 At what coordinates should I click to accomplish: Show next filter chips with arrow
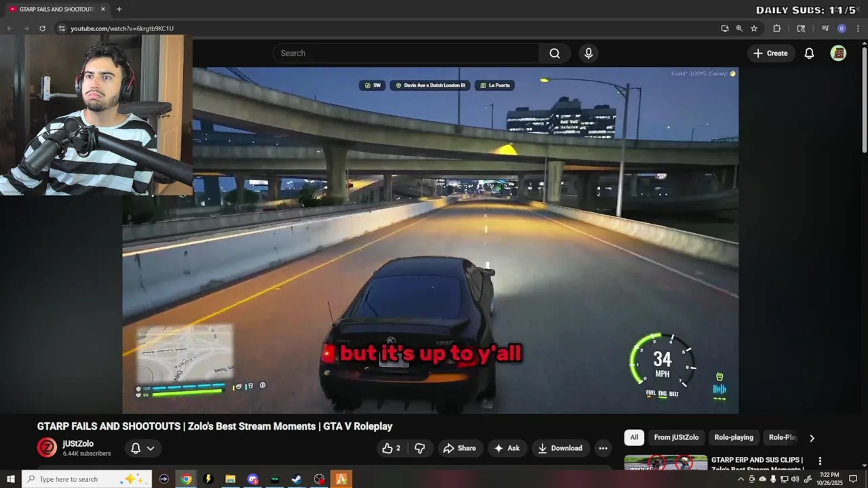[x=812, y=438]
